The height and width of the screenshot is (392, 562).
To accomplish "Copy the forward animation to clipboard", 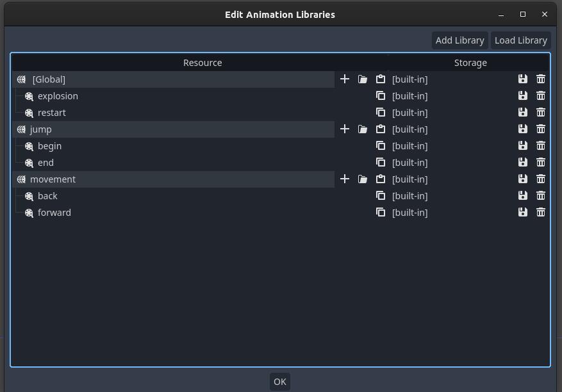I will (x=380, y=213).
